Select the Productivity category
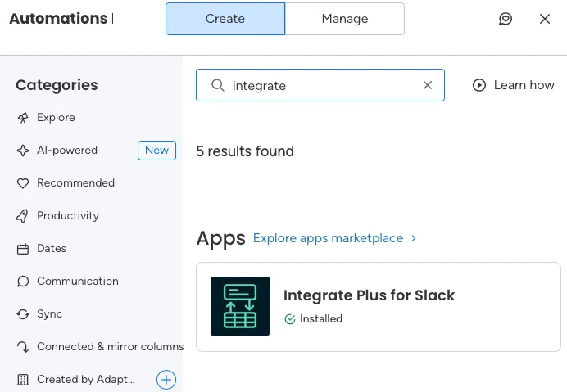 pyautogui.click(x=68, y=216)
